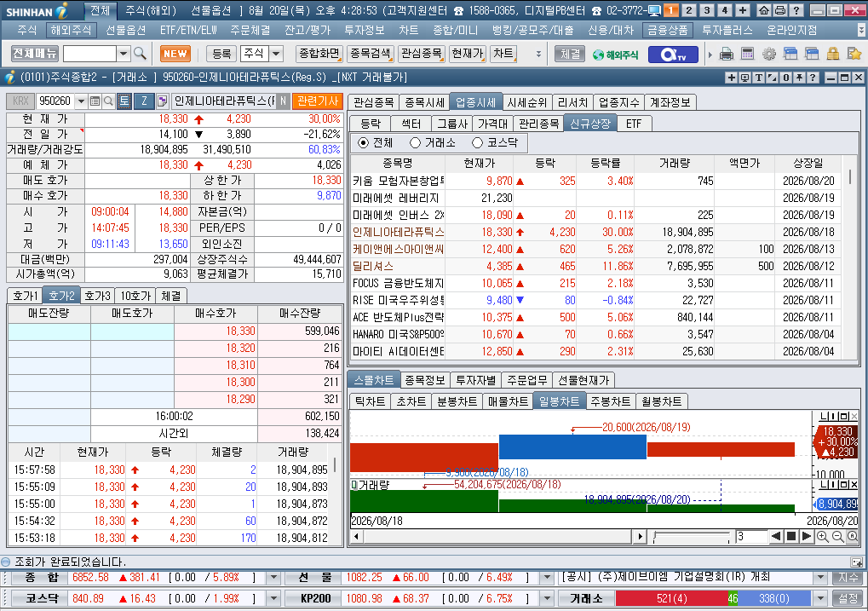Click the zoom out magnifier on the chart
Viewport: 868px width, 611px height.
837,536
